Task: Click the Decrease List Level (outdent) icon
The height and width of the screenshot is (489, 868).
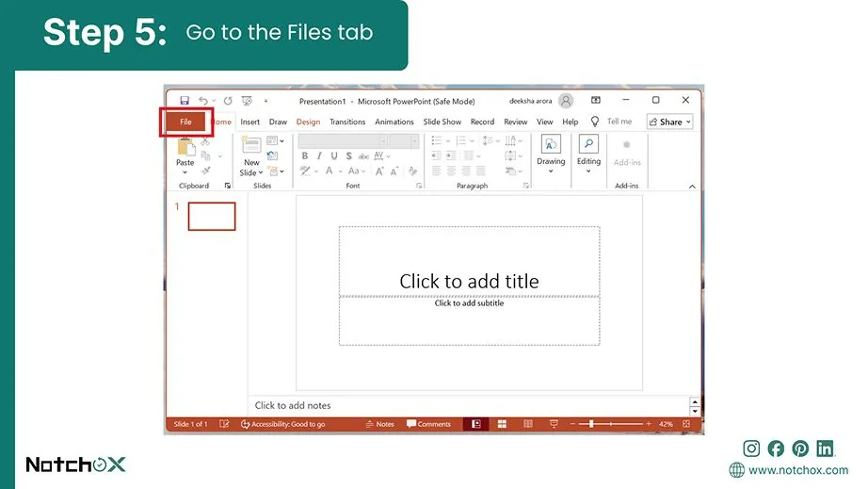Action: point(436,155)
